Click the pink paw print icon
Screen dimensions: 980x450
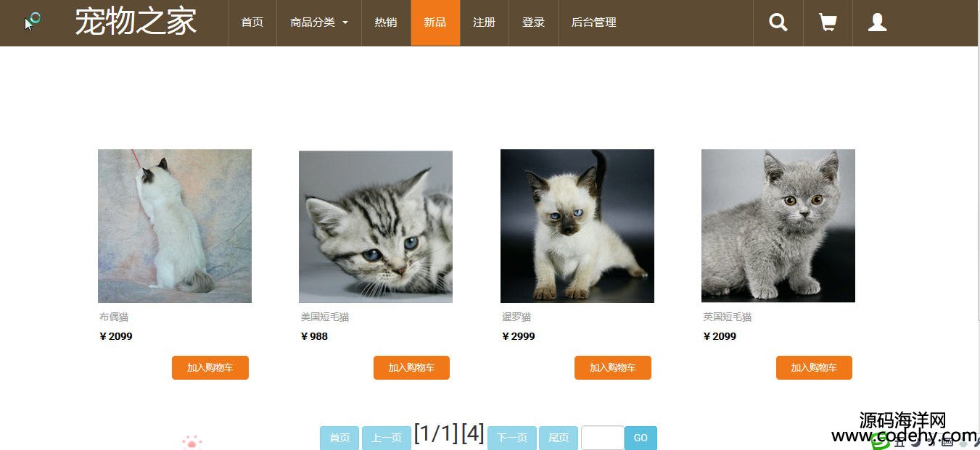pos(192,442)
